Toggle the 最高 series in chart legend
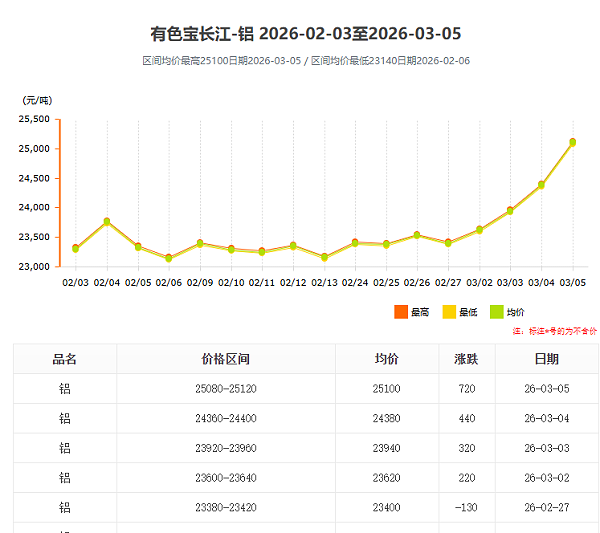 coord(411,313)
